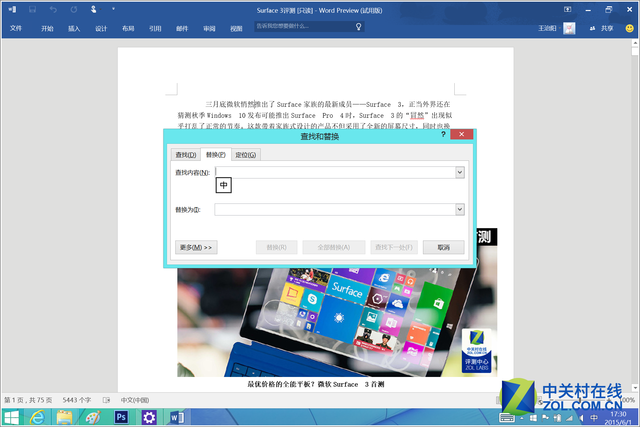Open the Windows Start button

[x=11, y=418]
